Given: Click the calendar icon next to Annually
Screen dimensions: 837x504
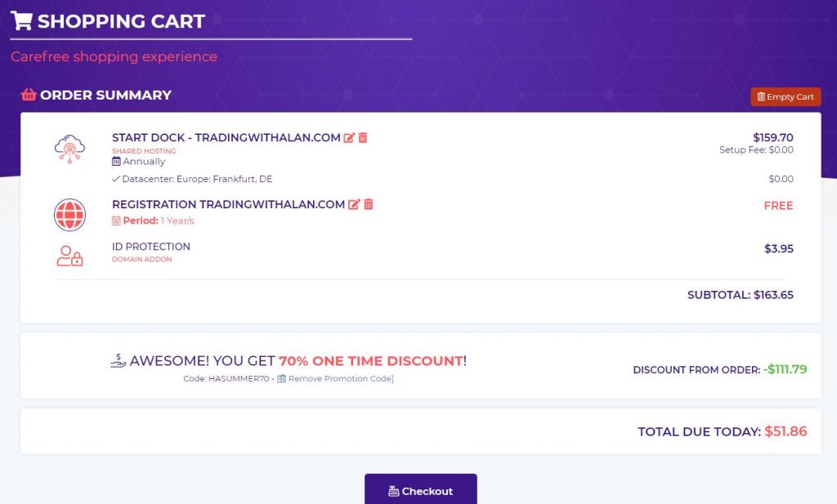Looking at the screenshot, I should point(116,162).
